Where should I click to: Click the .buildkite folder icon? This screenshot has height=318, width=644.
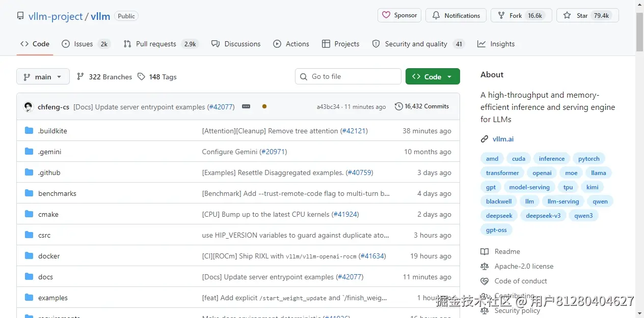point(29,131)
